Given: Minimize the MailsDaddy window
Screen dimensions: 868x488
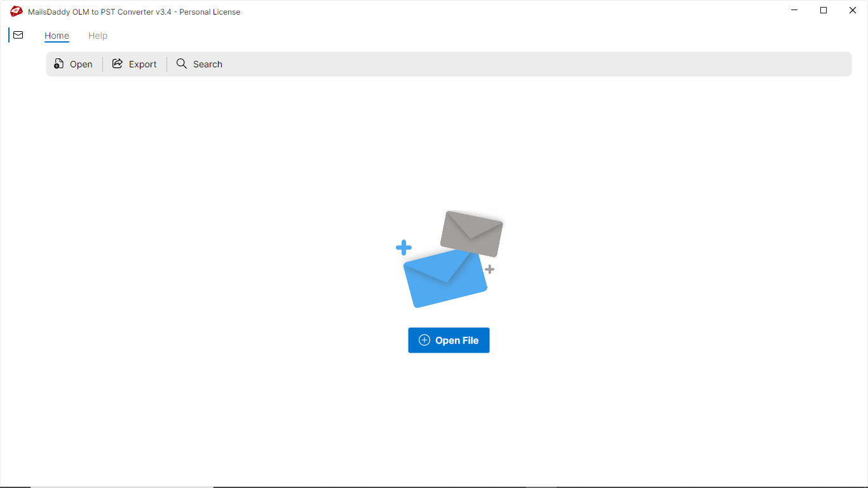Looking at the screenshot, I should [794, 10].
